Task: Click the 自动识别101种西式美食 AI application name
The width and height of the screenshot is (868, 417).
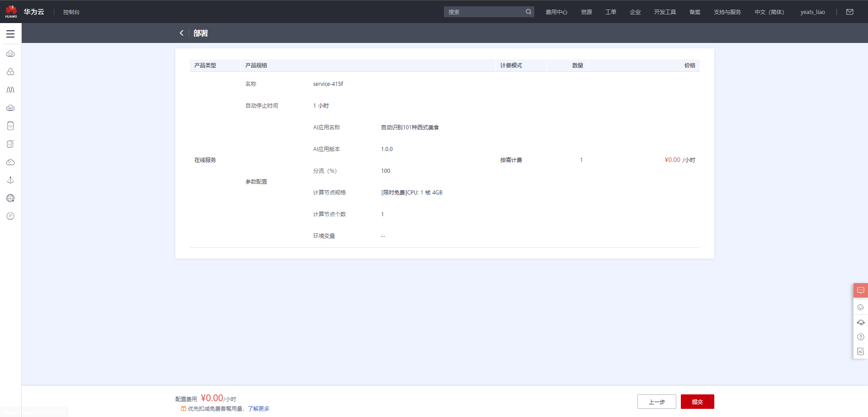Action: click(410, 127)
